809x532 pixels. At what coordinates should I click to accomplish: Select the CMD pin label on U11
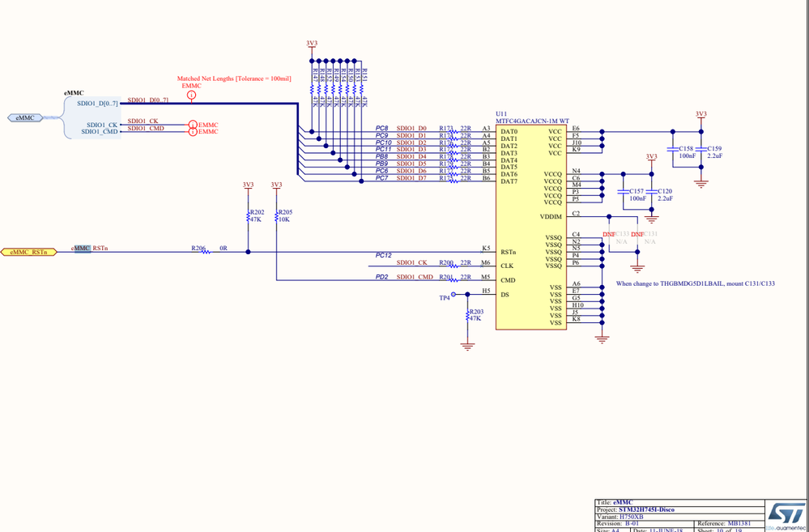coord(509,281)
